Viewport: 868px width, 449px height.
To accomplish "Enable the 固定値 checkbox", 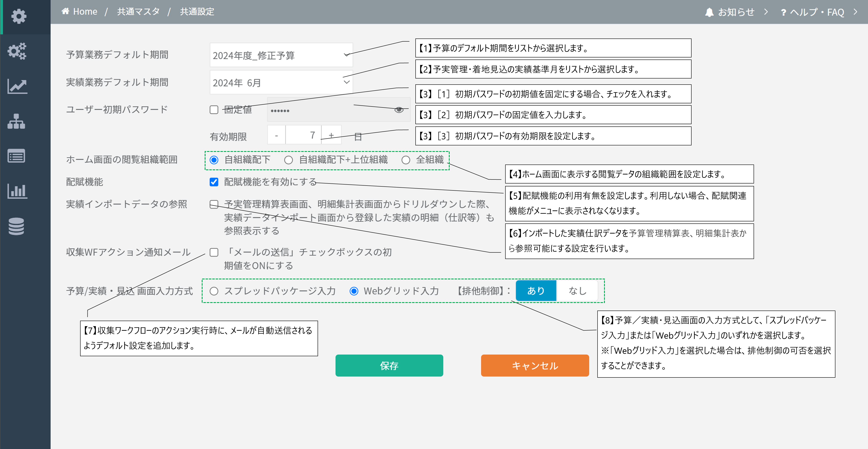I will pos(214,110).
